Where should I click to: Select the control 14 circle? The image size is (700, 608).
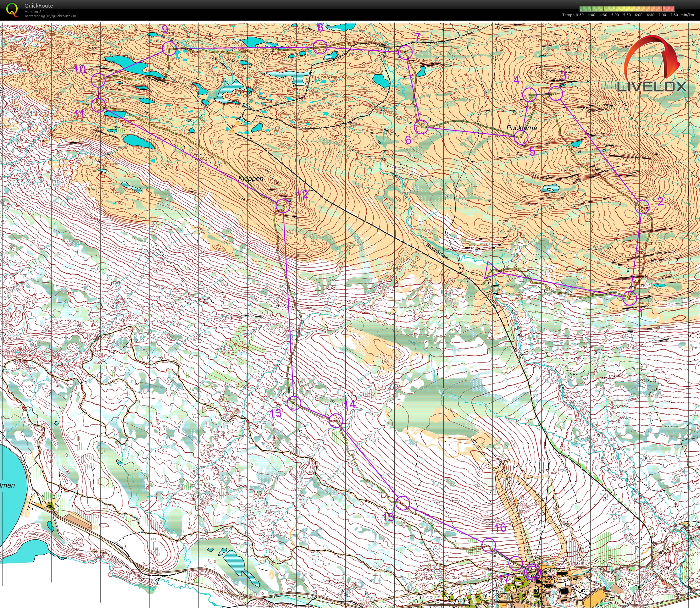click(336, 421)
